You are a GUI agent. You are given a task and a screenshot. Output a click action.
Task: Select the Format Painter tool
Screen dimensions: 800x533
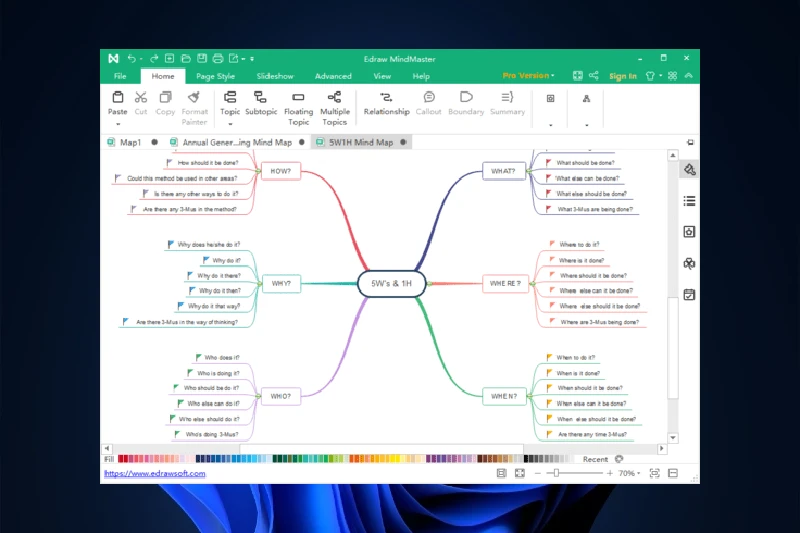[x=195, y=98]
